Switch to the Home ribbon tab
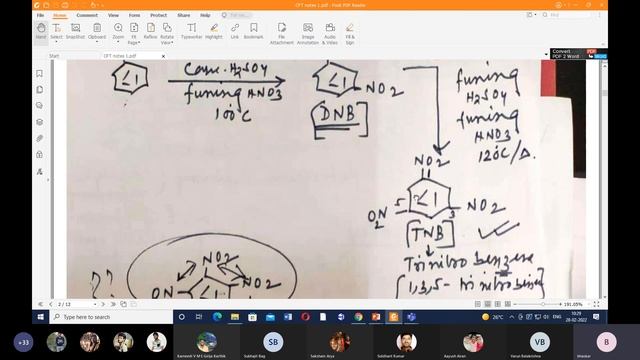The height and width of the screenshot is (360, 640). click(x=60, y=15)
